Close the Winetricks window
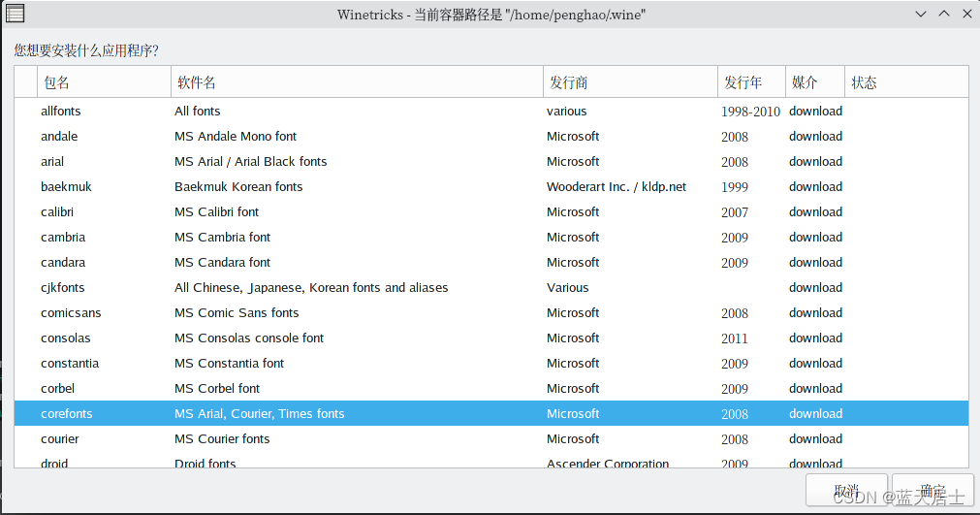This screenshot has height=515, width=980. [966, 14]
